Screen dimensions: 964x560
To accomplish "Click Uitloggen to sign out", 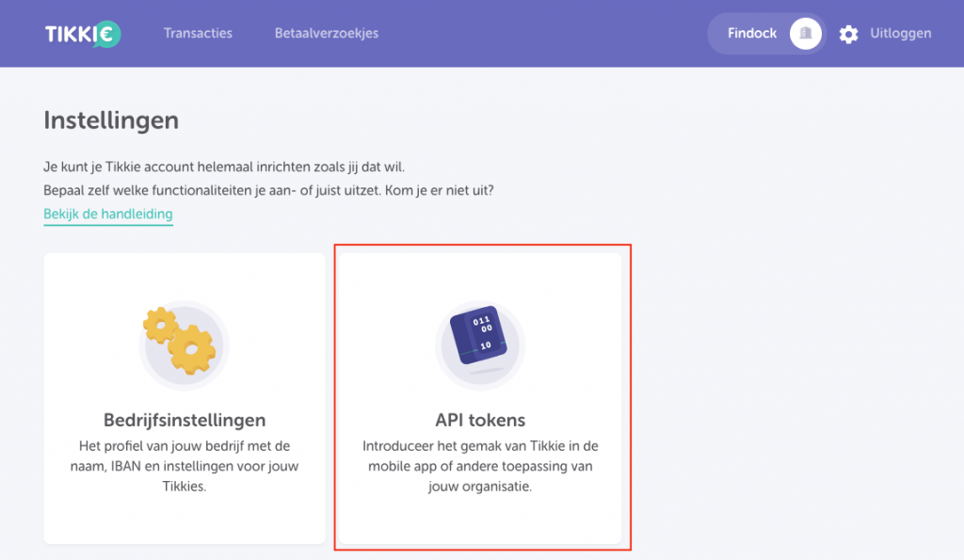I will point(900,33).
